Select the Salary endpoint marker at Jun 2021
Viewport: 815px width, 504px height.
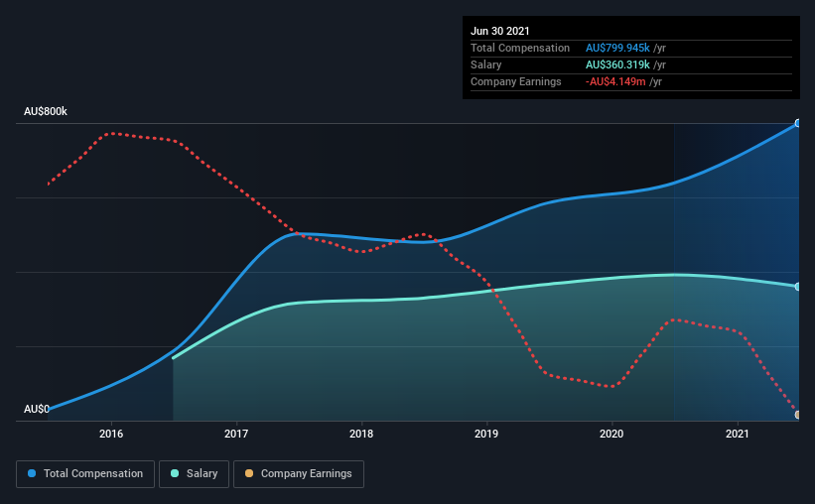[798, 287]
